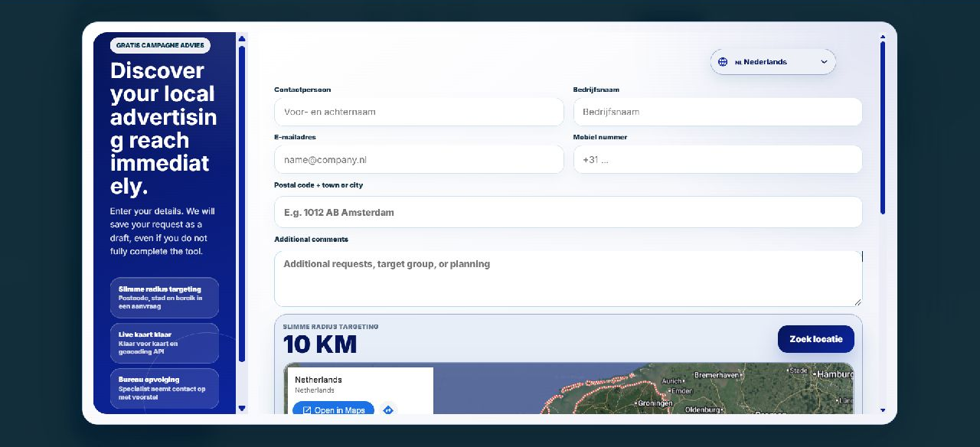Image resolution: width=980 pixels, height=447 pixels.
Task: Select the Bureau opvolging card
Action: click(165, 389)
